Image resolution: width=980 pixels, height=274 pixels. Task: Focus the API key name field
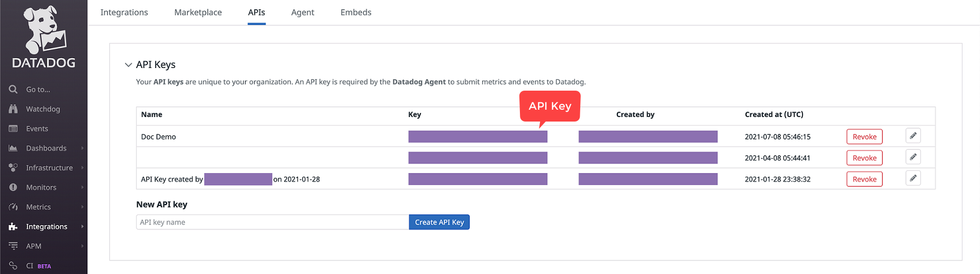(272, 222)
